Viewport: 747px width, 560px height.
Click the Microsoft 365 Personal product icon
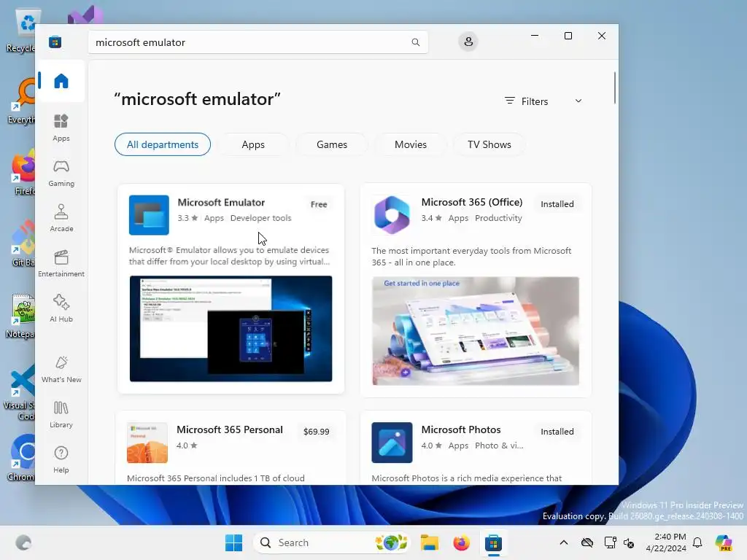[147, 443]
